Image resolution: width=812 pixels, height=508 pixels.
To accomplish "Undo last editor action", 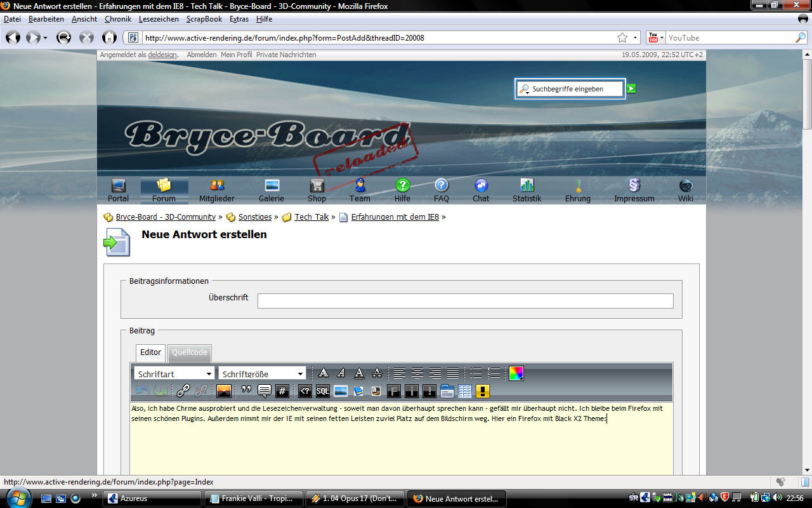I will pyautogui.click(x=142, y=391).
